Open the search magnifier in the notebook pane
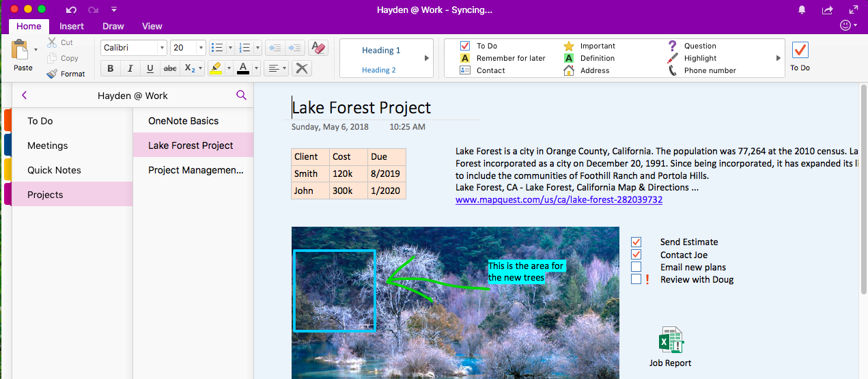 241,96
